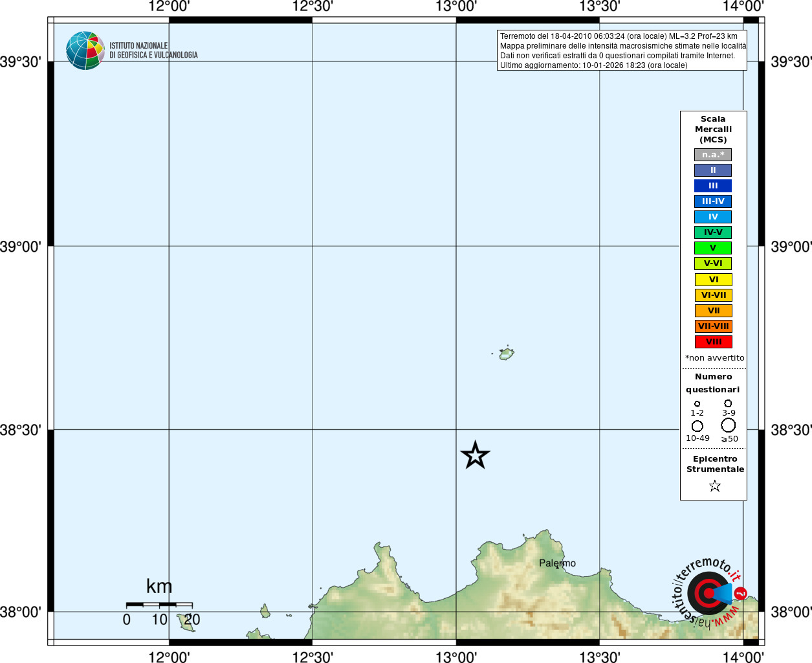Click the yellow VI intensity swatch

(x=714, y=280)
